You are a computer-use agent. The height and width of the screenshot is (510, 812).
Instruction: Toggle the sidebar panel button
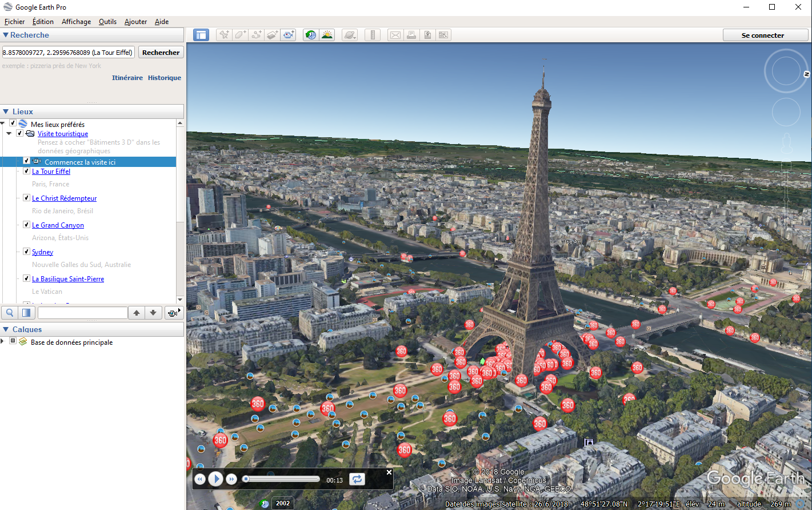point(201,35)
